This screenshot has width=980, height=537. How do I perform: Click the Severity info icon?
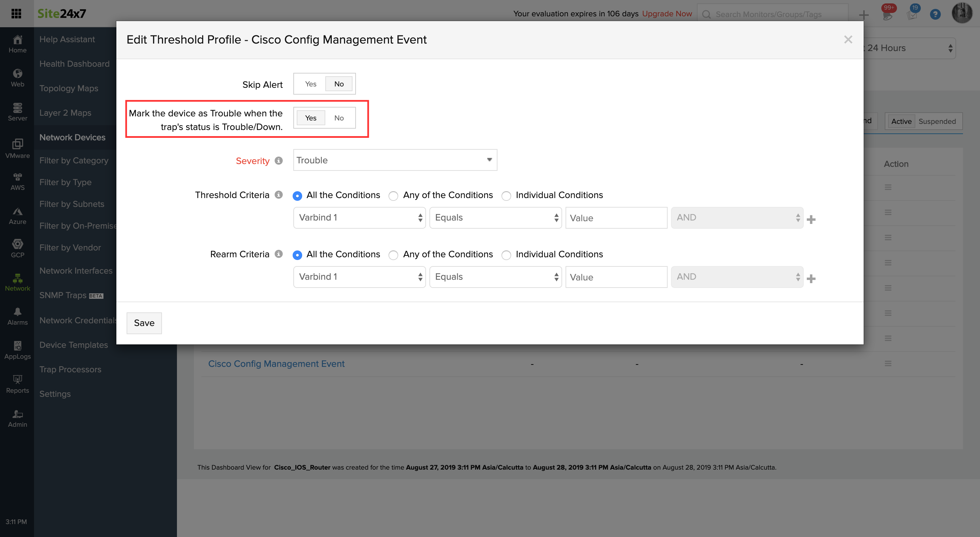coord(278,161)
